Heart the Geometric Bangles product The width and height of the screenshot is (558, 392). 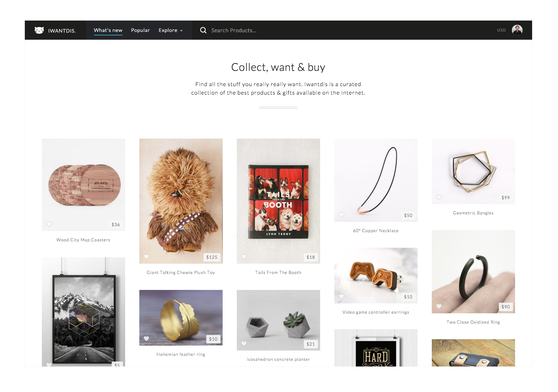click(439, 197)
